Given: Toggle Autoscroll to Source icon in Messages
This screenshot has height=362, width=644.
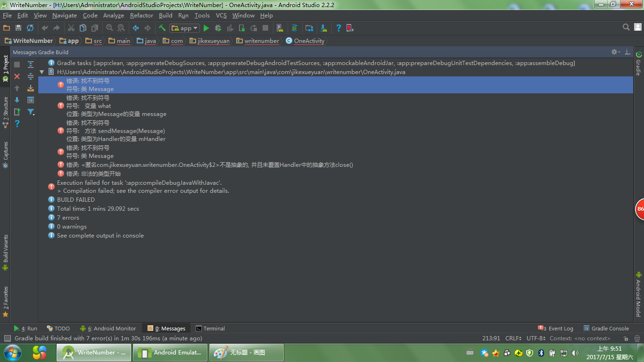Looking at the screenshot, I should 31,88.
